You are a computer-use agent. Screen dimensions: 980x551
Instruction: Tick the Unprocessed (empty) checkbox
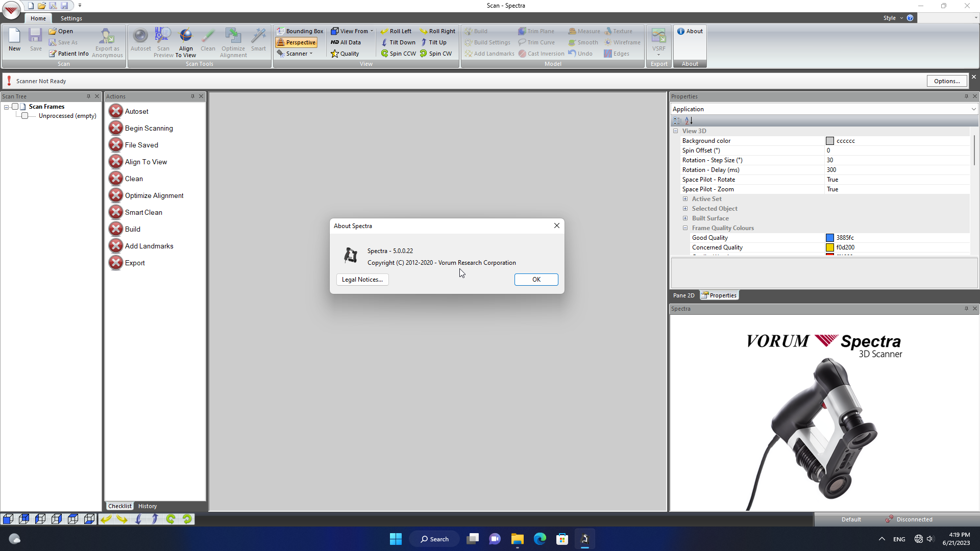pyautogui.click(x=25, y=116)
